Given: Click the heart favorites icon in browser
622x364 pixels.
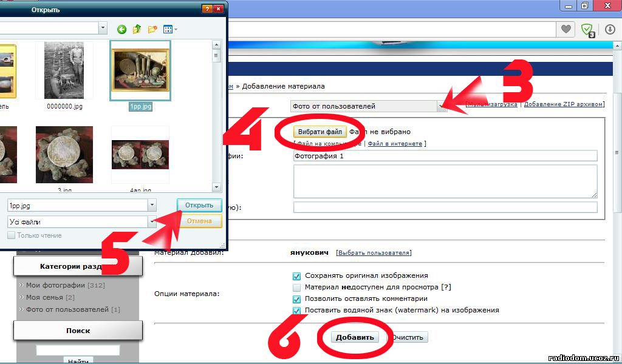Looking at the screenshot, I should (x=566, y=29).
